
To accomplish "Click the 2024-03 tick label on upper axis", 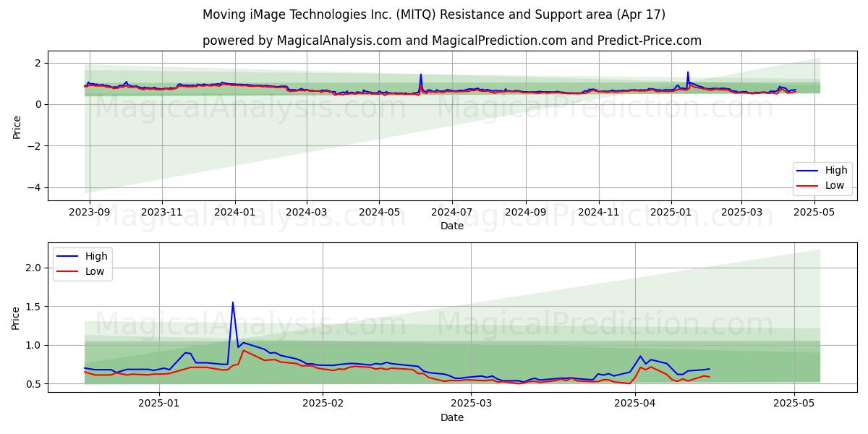I will tap(306, 213).
